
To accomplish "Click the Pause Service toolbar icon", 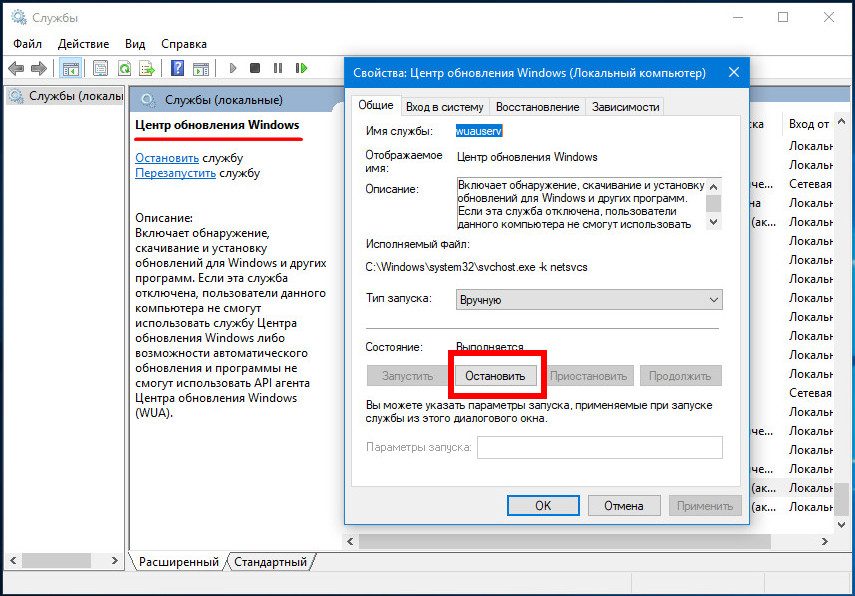I will [x=278, y=68].
